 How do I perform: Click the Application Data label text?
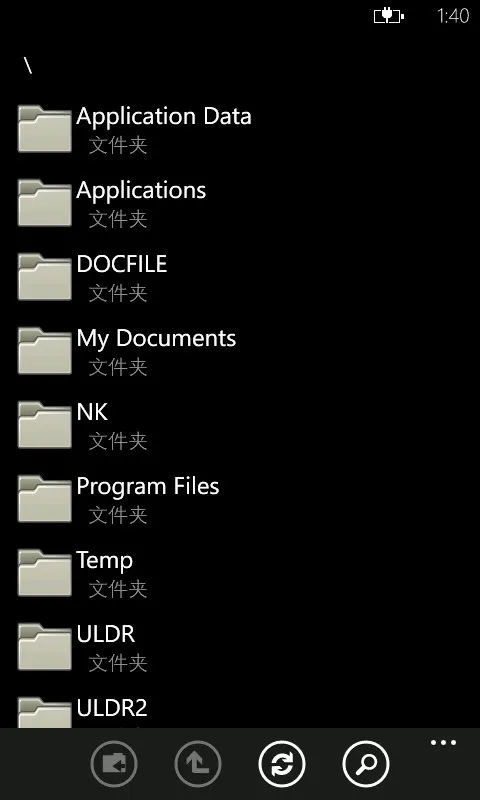pos(164,117)
